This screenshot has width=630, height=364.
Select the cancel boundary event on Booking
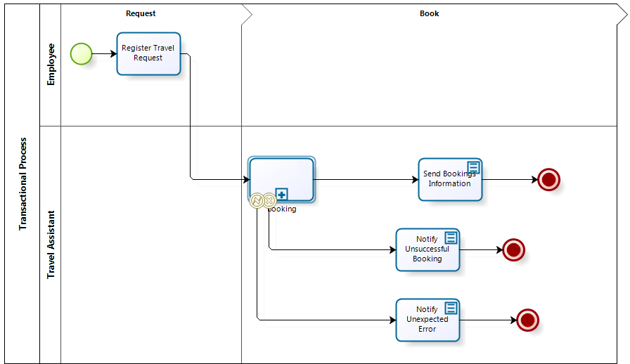[269, 201]
